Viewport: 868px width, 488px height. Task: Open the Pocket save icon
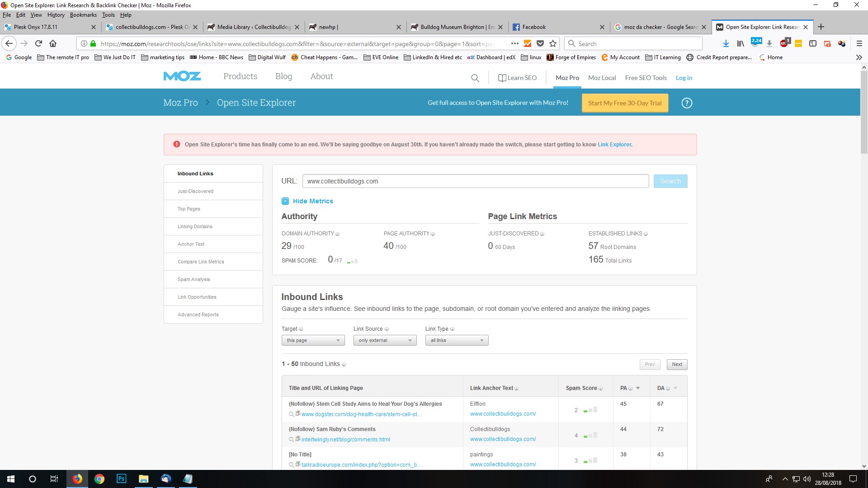pyautogui.click(x=540, y=44)
